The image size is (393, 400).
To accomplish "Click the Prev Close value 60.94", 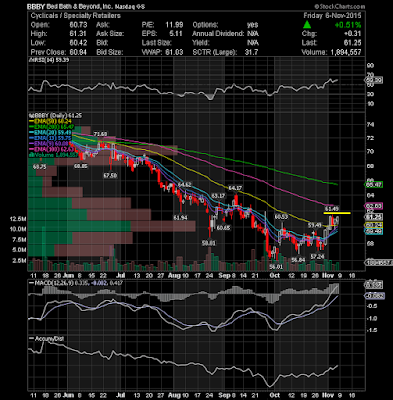I will pyautogui.click(x=78, y=52).
